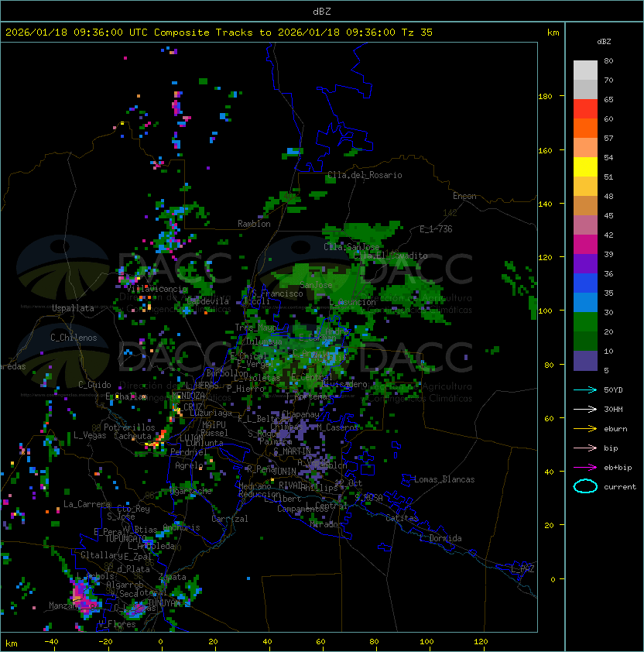The image size is (644, 652).
Task: Select the red swatch in dBZ scale
Action: tap(585, 109)
